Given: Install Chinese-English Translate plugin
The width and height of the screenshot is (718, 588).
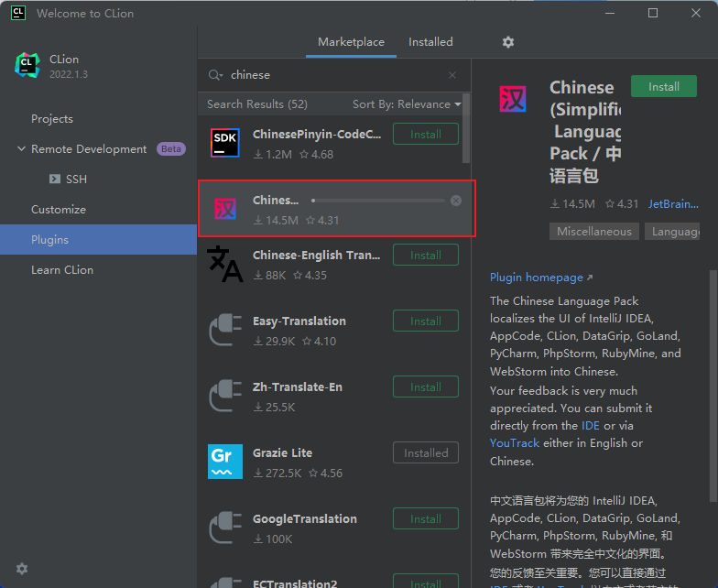Looking at the screenshot, I should click(x=425, y=255).
